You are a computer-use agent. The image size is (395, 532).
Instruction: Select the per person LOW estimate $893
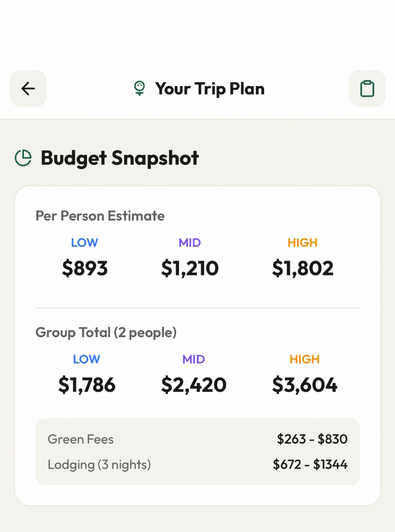point(85,268)
